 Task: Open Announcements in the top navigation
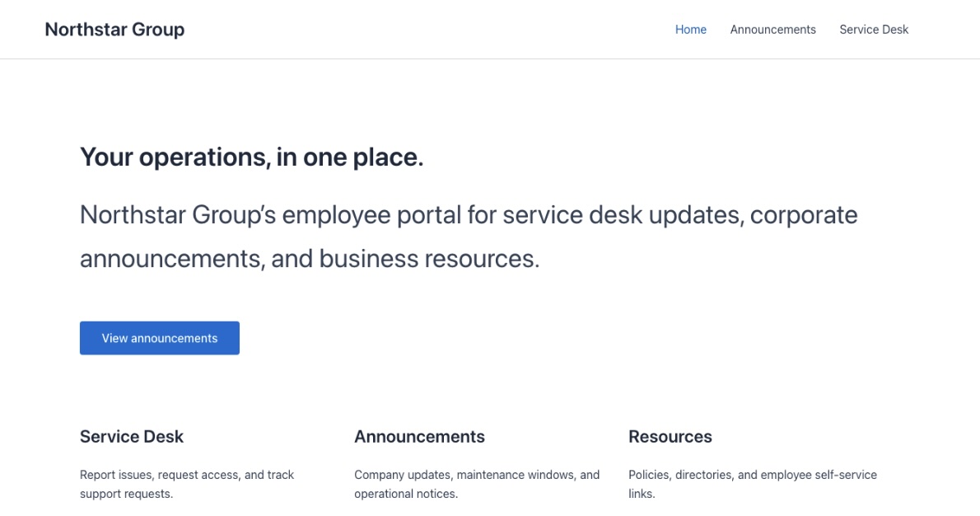point(773,30)
